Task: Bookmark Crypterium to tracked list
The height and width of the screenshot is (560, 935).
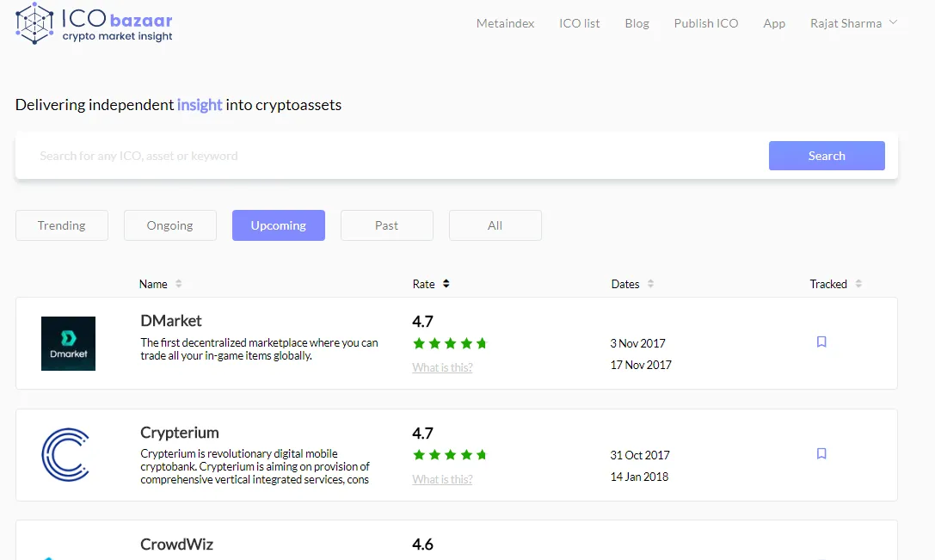Action: pyautogui.click(x=821, y=454)
